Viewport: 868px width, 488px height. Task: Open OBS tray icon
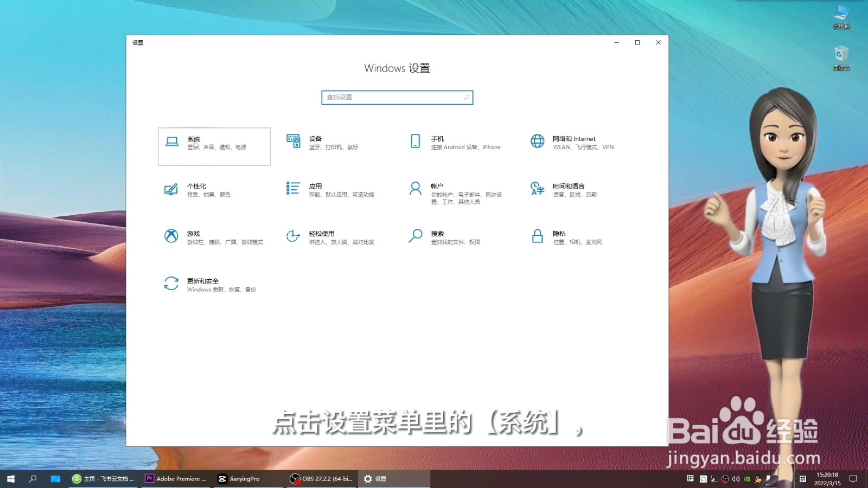click(x=725, y=479)
